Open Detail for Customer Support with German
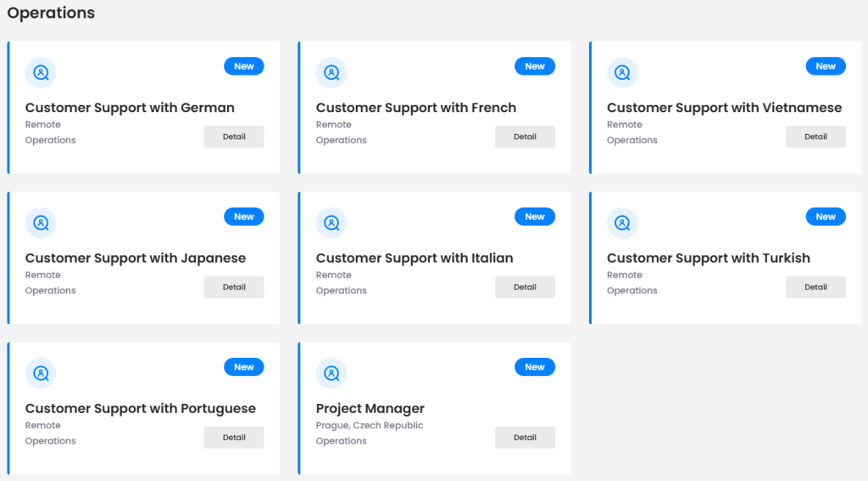 [234, 137]
